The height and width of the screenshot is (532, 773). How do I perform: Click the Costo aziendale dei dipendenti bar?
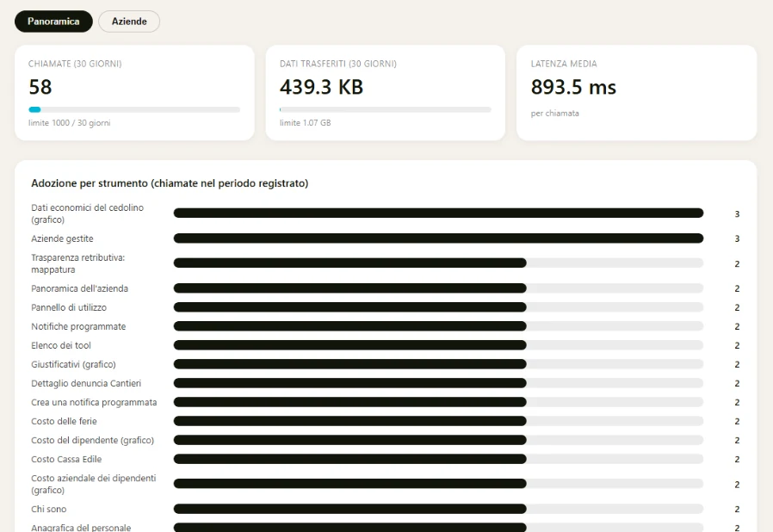438,484
